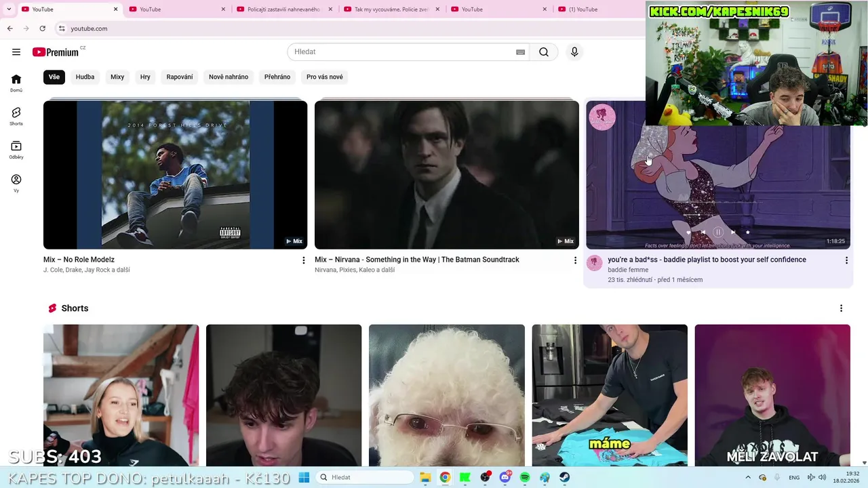Click the YouTube Premium logo
Viewport: 868px width, 488px height.
[x=56, y=52]
